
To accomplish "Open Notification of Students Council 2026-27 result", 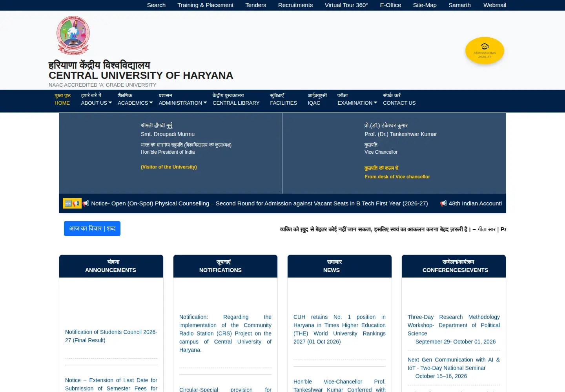I will tap(111, 336).
